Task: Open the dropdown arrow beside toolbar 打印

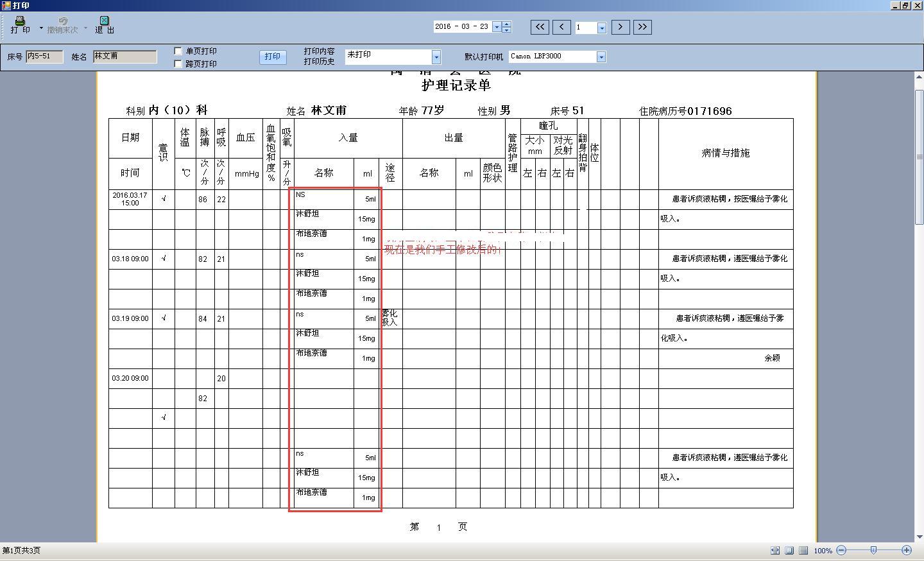Action: click(41, 28)
